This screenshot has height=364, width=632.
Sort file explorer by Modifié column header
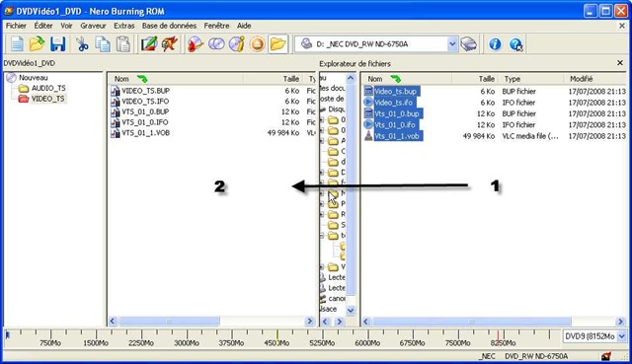click(x=595, y=79)
